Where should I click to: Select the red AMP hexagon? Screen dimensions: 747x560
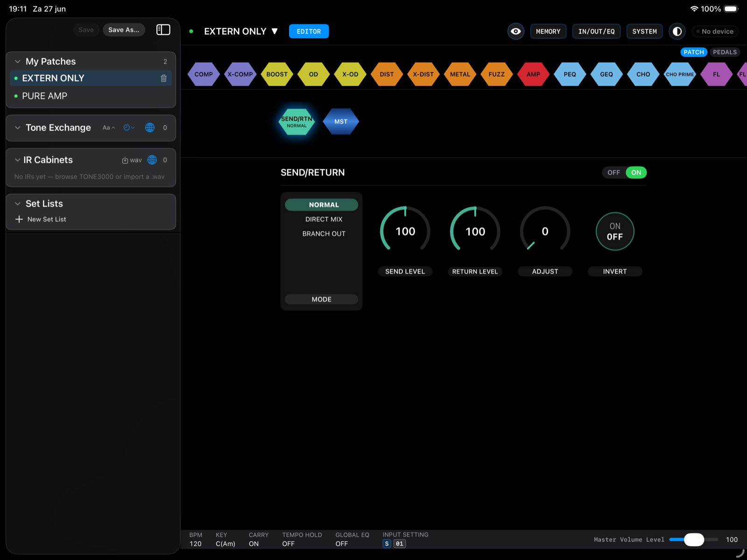(x=533, y=74)
